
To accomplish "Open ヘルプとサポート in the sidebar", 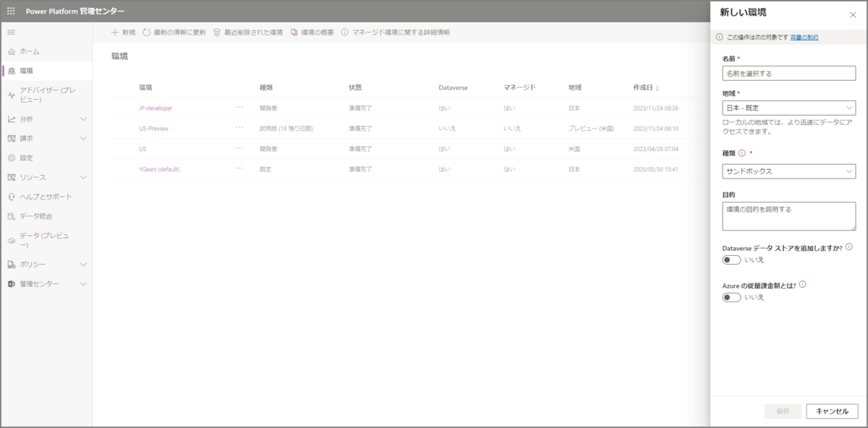I will click(x=46, y=197).
